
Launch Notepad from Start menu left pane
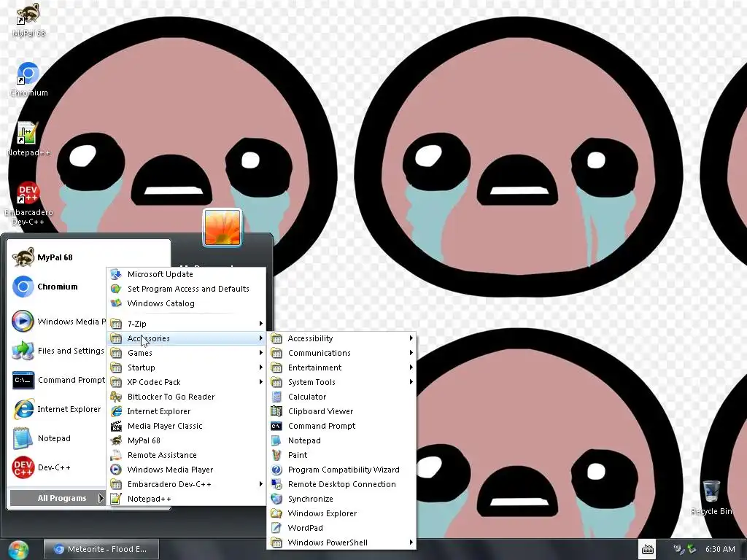tap(57, 438)
